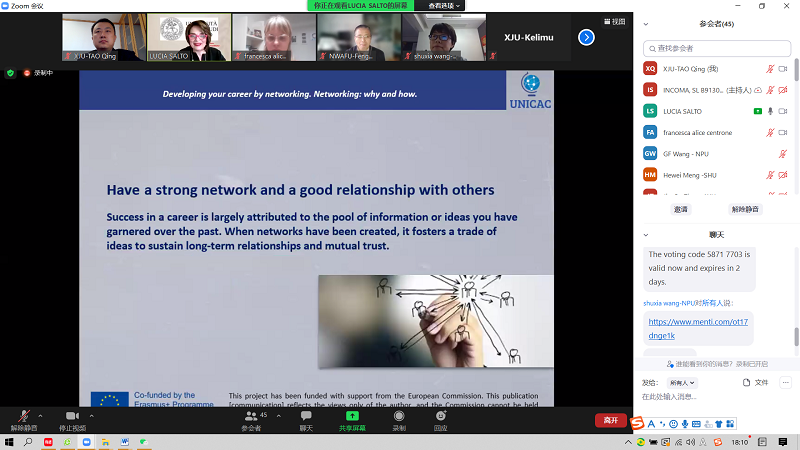The width and height of the screenshot is (800, 450).
Task: Expand audio options arrow beside 解除静音
Action: [x=40, y=412]
